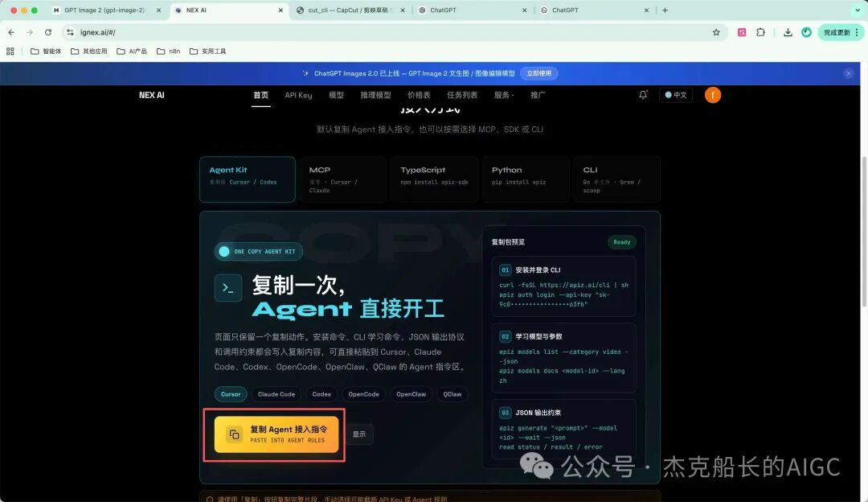Open a new browser tab with plus icon
This screenshot has height=502, width=868.
pyautogui.click(x=665, y=10)
